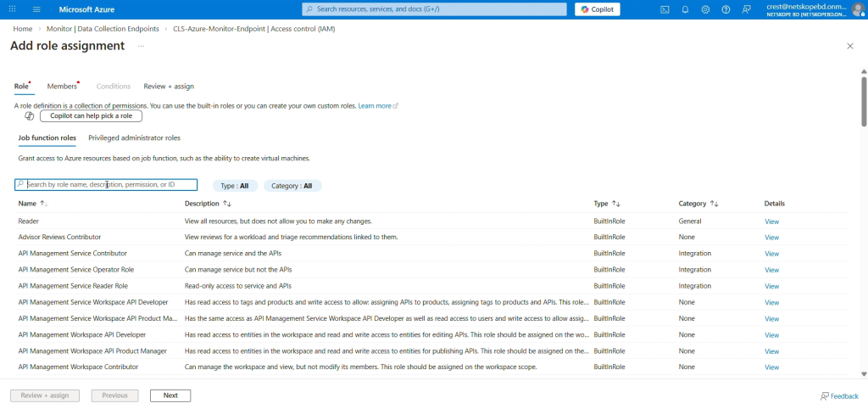View details for Reader role
This screenshot has height=409, width=868.
pyautogui.click(x=771, y=221)
